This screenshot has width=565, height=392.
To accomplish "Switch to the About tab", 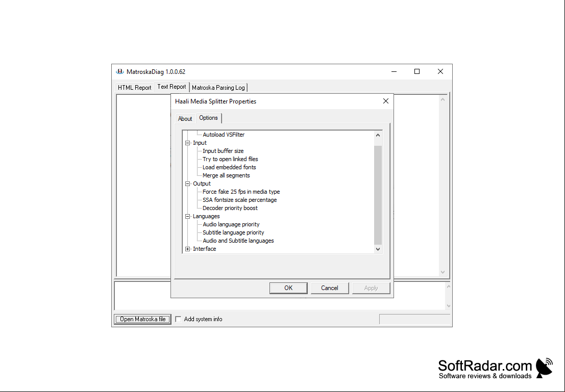I will pos(185,118).
